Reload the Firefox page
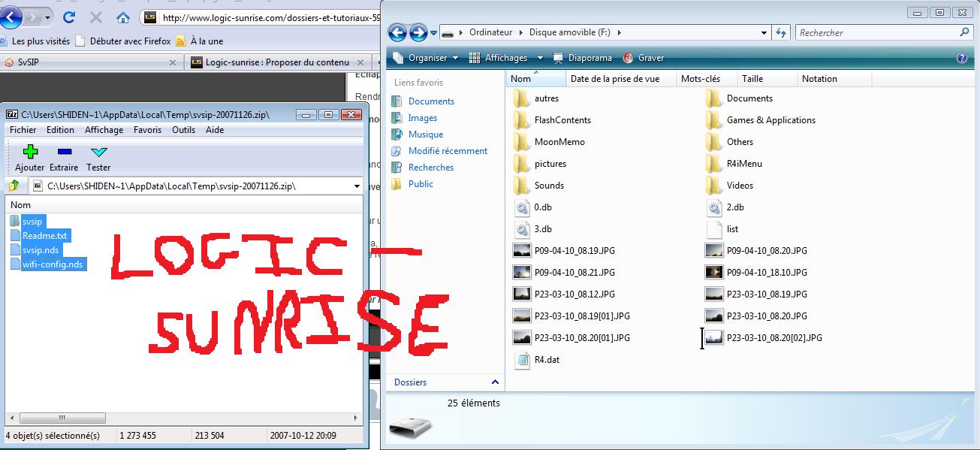This screenshot has width=980, height=450. tap(69, 17)
